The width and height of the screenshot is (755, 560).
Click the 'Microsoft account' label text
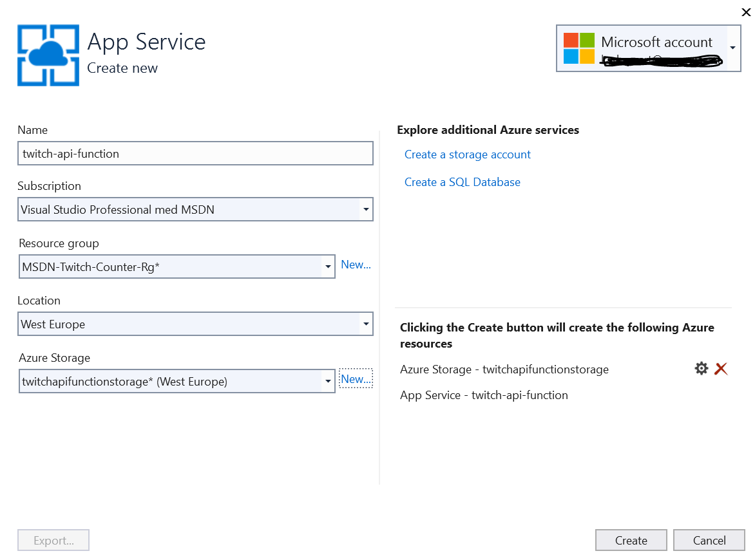click(656, 42)
